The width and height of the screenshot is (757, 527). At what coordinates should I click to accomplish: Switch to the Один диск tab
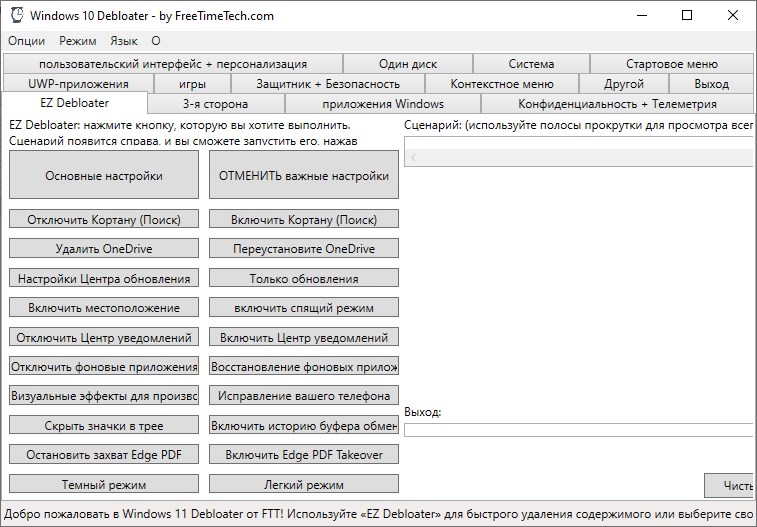coord(408,64)
